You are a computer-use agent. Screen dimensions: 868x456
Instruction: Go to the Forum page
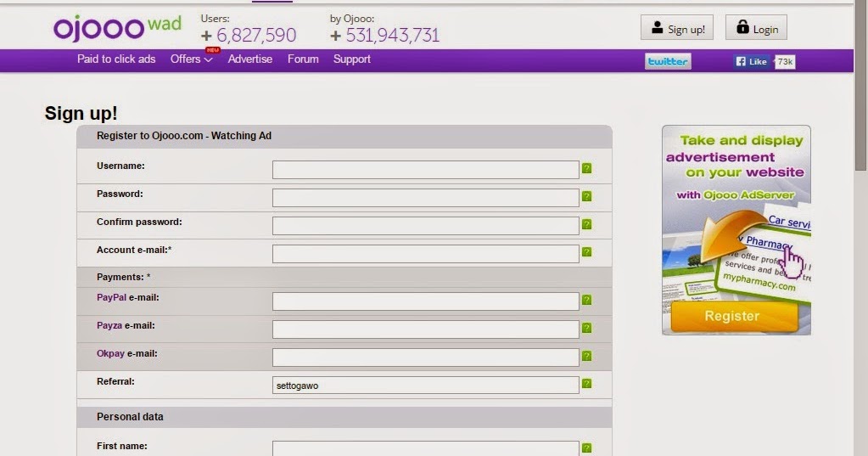tap(303, 59)
